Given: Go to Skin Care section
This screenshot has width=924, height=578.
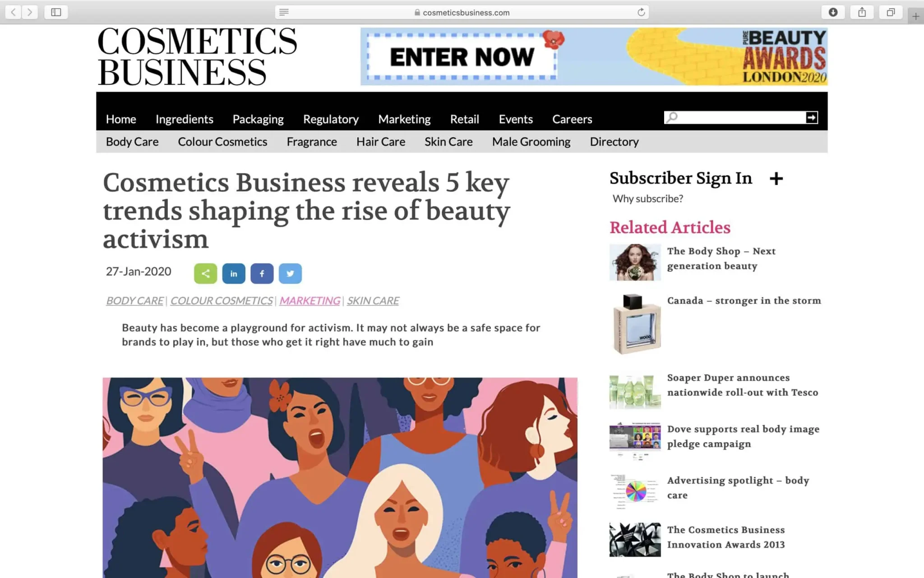Looking at the screenshot, I should coord(448,142).
